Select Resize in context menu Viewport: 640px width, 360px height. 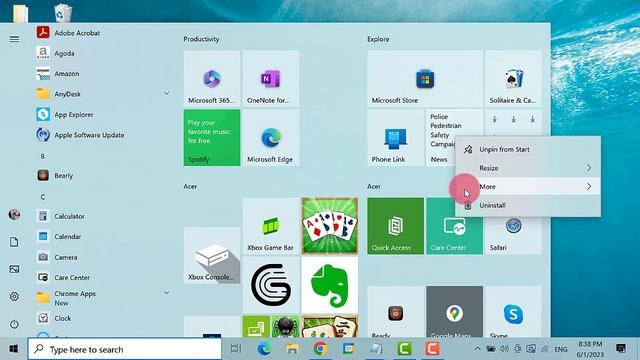click(x=528, y=168)
